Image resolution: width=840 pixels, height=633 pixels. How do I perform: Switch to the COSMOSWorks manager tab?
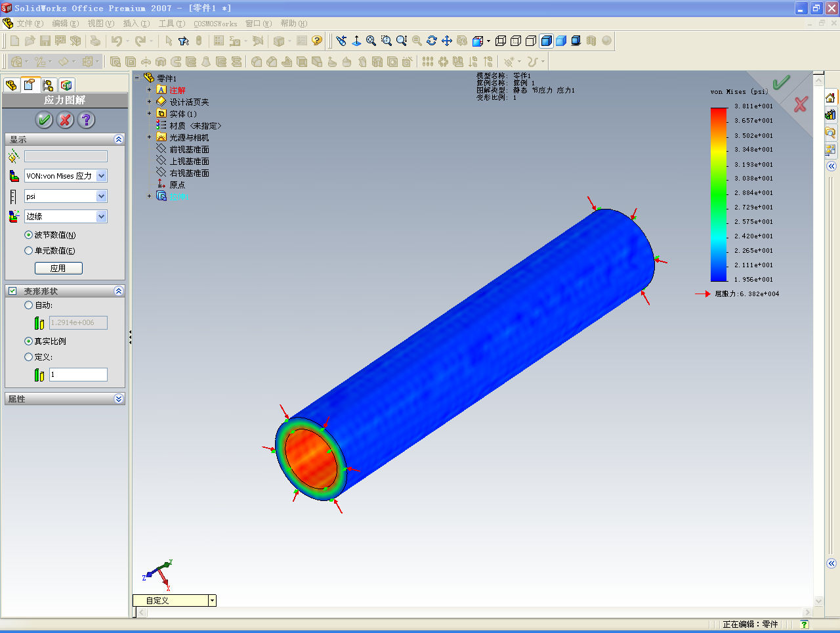click(x=66, y=85)
